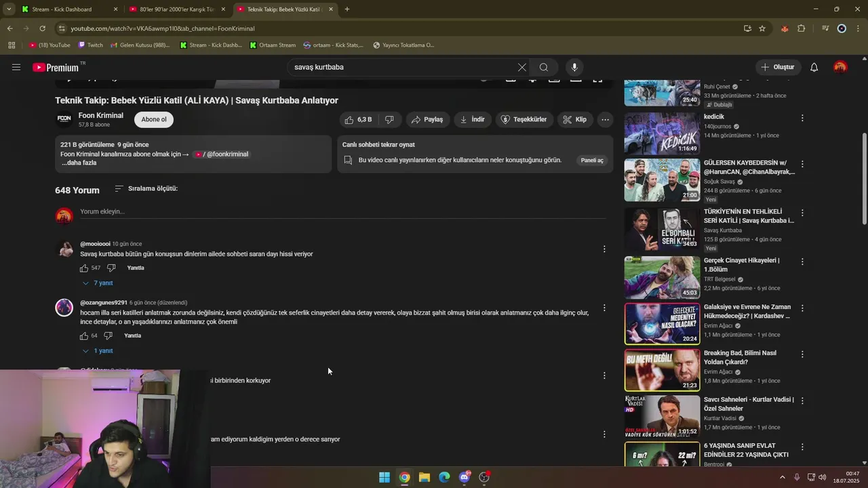Viewport: 868px width, 488px height.
Task: Open the Ruhi Çenet video thumbnail
Action: click(x=662, y=92)
